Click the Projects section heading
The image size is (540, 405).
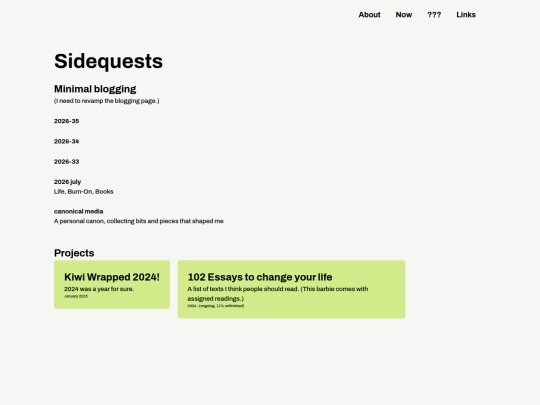click(x=74, y=253)
